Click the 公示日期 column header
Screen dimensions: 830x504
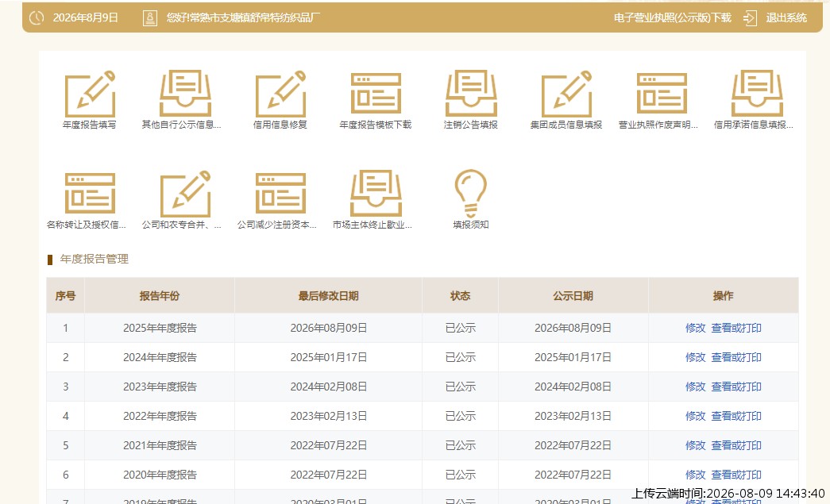tap(573, 295)
